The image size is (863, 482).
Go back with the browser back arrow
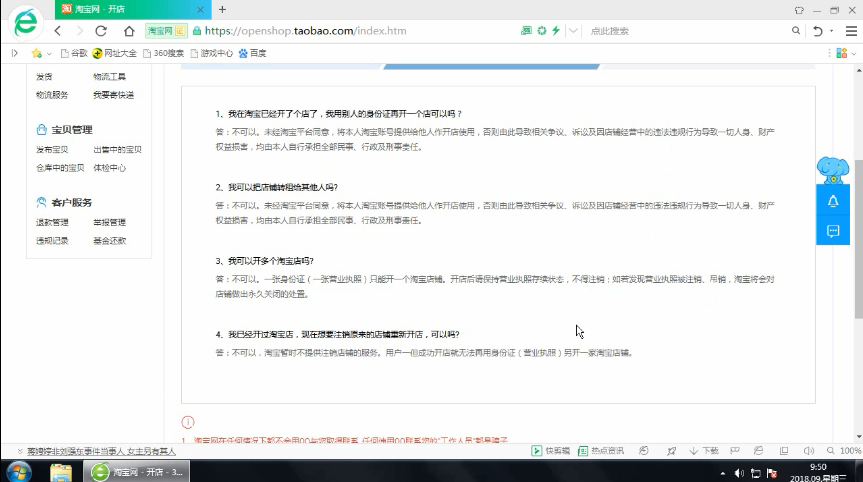click(58, 31)
